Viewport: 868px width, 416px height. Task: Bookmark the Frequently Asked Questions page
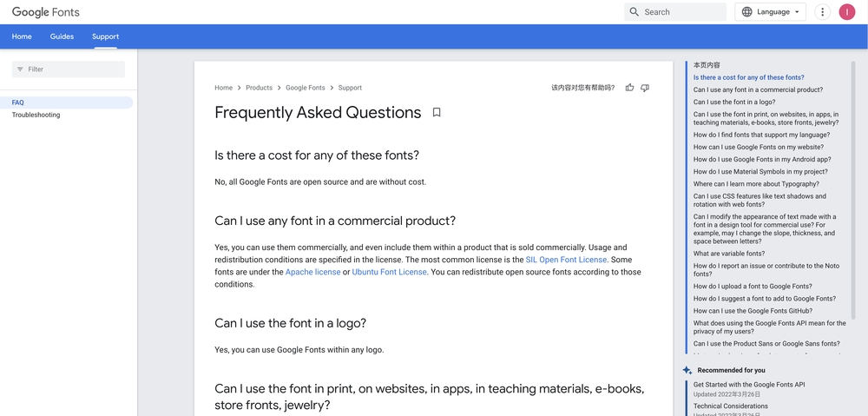pos(437,112)
